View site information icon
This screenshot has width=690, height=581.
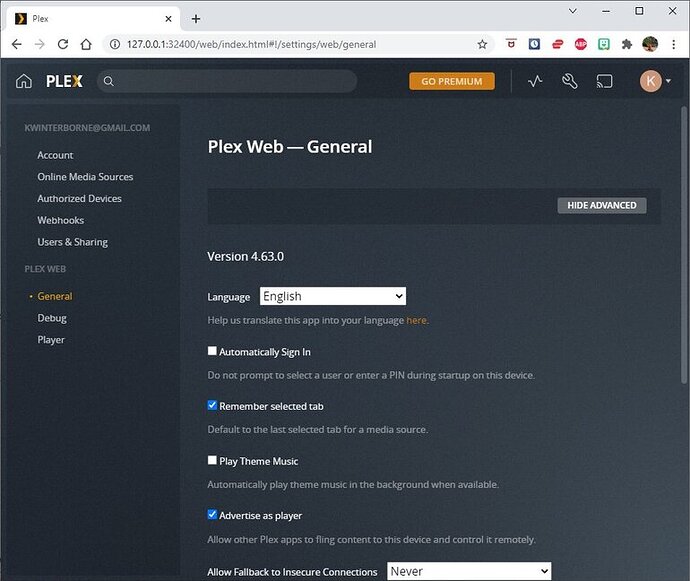(115, 44)
